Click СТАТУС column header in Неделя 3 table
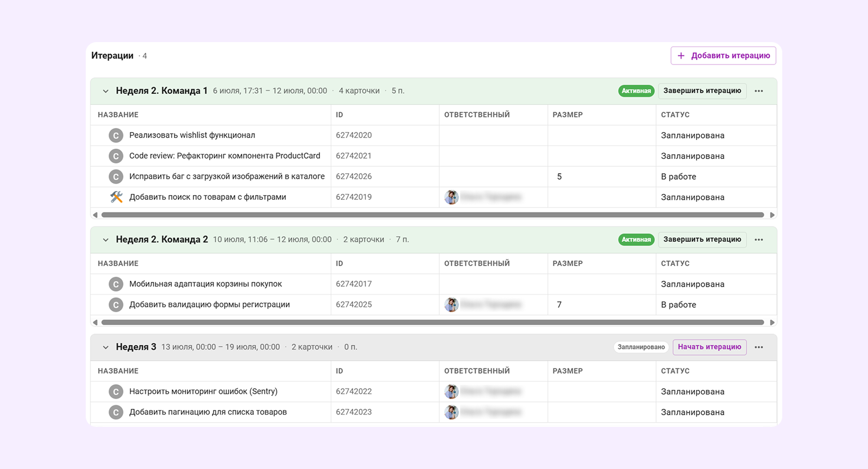This screenshot has width=868, height=469. [x=675, y=371]
